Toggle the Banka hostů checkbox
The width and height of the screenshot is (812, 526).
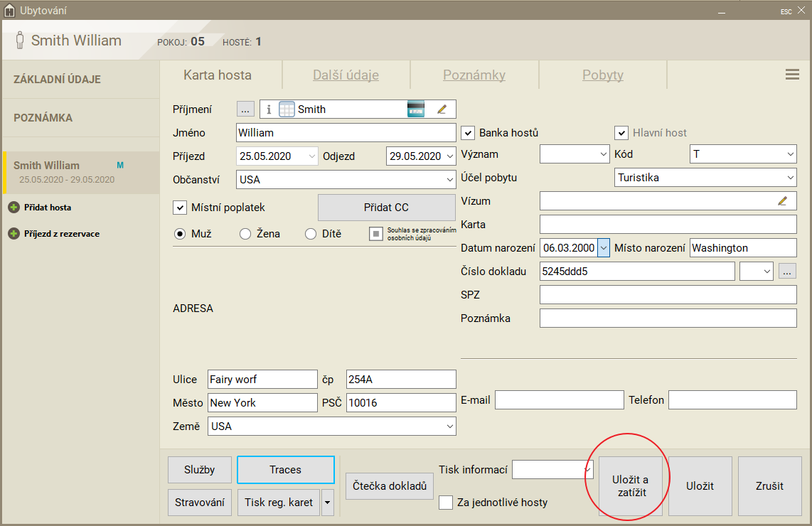[468, 133]
